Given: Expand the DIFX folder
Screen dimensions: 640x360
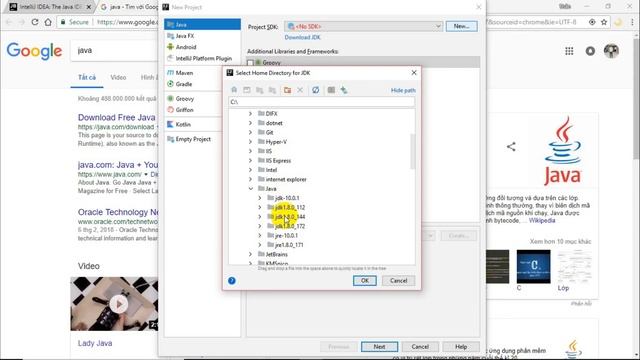Looking at the screenshot, I should point(251,113).
